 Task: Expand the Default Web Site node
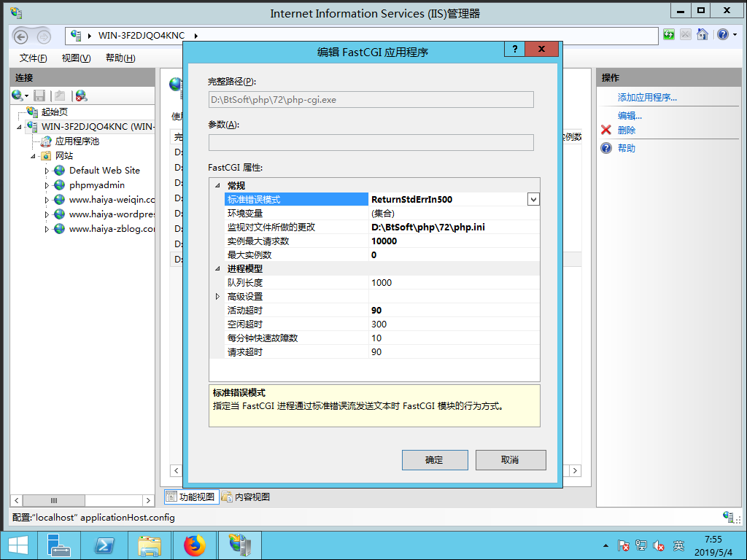[47, 171]
